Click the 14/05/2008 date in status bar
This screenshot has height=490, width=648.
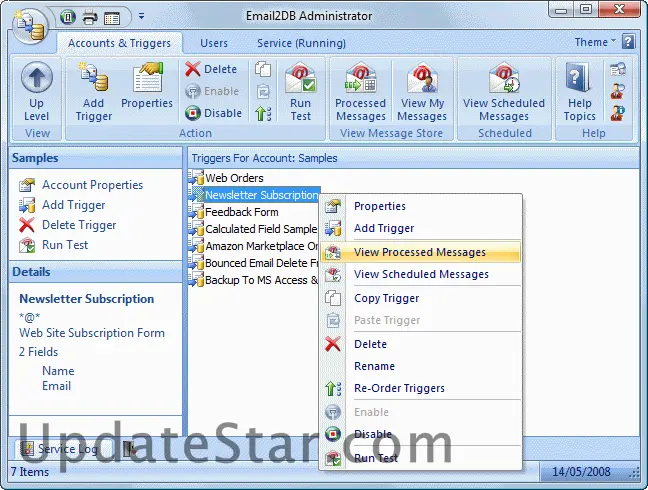point(581,471)
